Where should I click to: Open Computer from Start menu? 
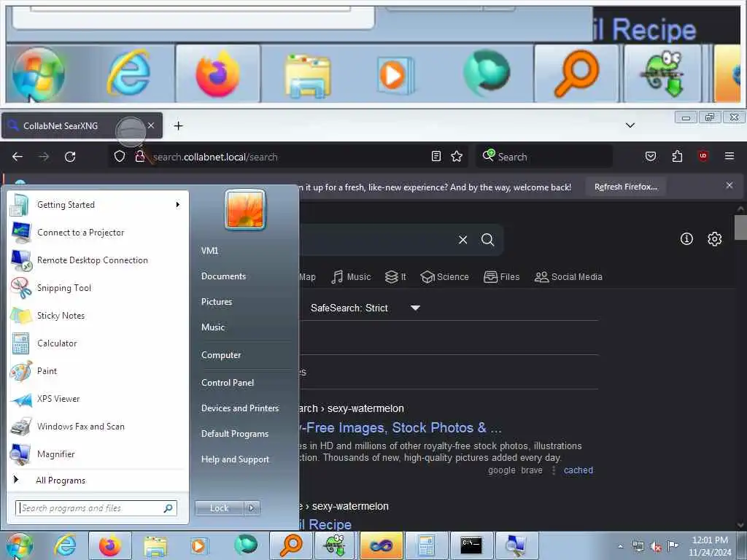[221, 355]
